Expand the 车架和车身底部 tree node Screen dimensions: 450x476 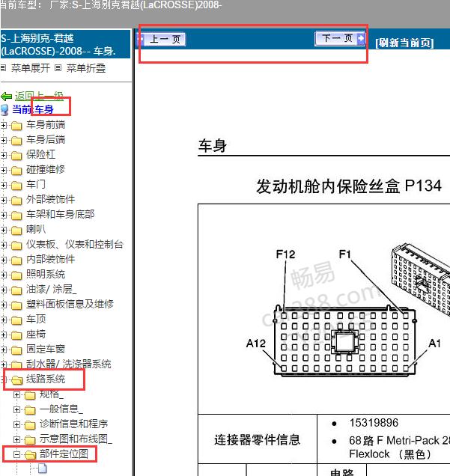point(4,215)
